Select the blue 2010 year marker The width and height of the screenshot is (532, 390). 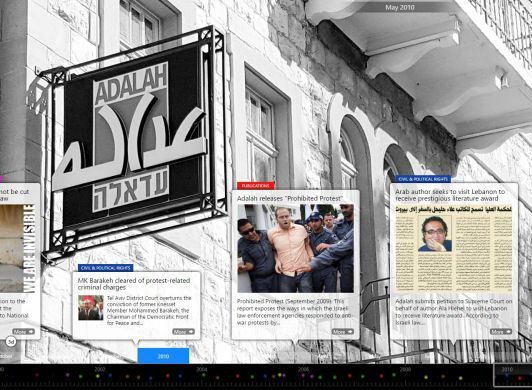pos(163,356)
